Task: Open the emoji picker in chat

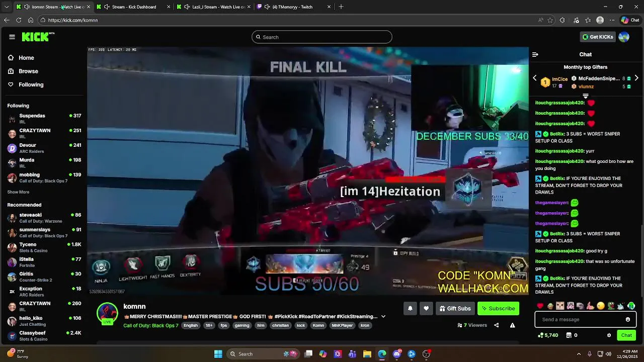Action: 628,319
